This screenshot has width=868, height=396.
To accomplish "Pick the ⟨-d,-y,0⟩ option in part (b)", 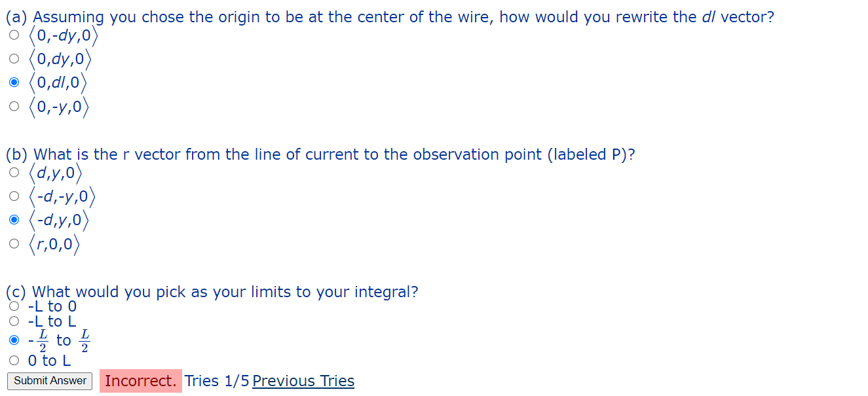I will click(14, 196).
